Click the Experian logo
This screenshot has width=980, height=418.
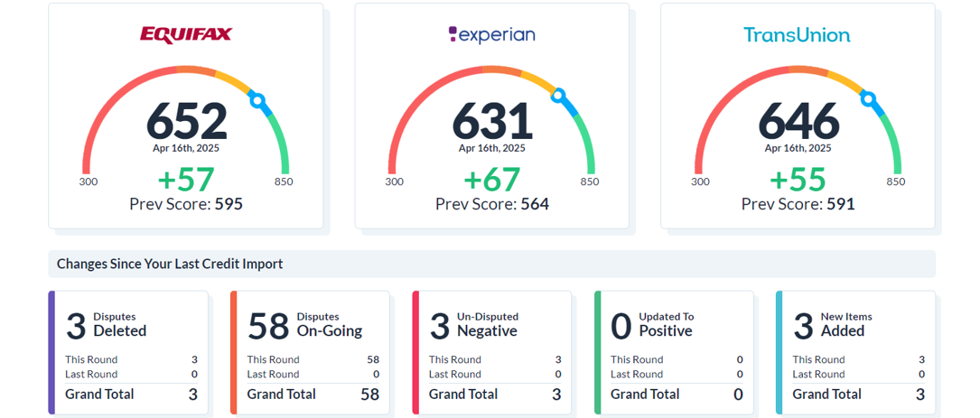(492, 34)
